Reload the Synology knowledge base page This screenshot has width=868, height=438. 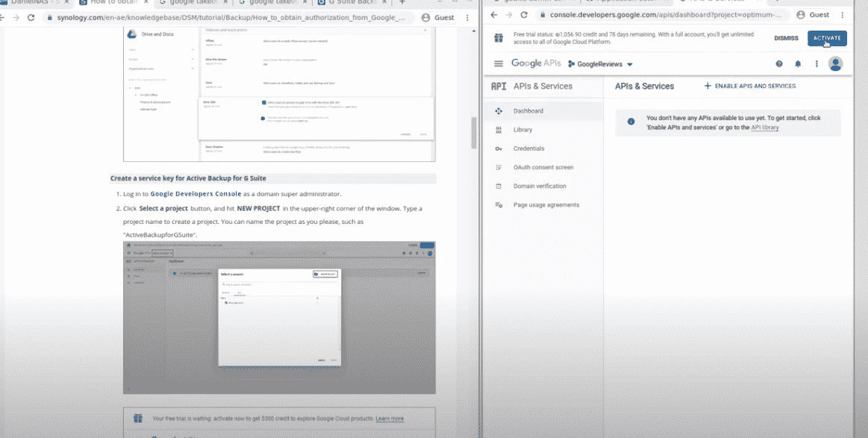pyautogui.click(x=31, y=18)
